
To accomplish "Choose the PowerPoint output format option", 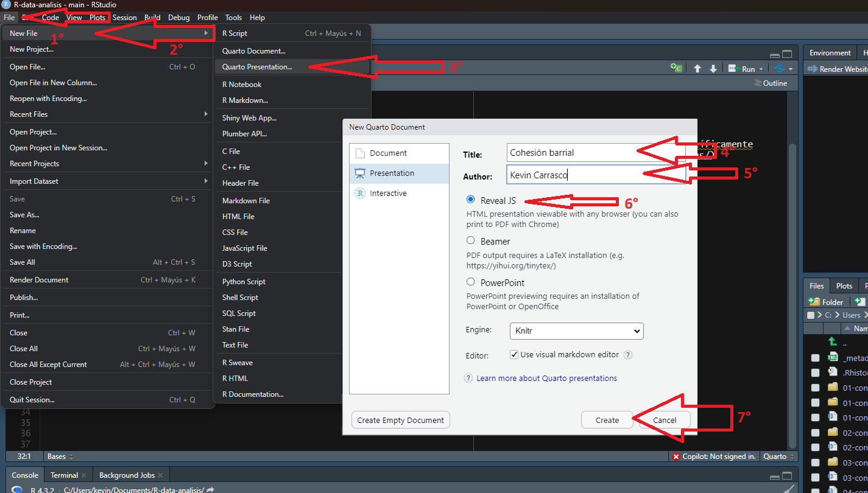I will click(x=470, y=282).
